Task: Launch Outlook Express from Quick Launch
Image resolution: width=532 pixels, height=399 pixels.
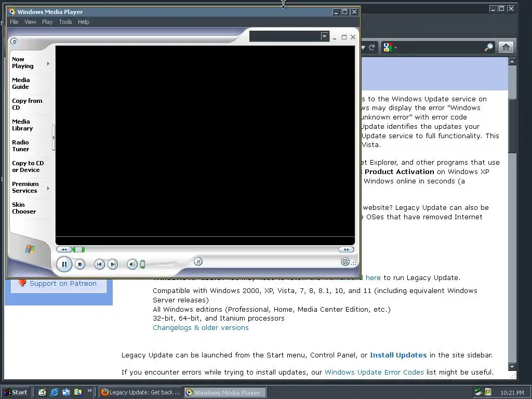Action: pyautogui.click(x=66, y=392)
